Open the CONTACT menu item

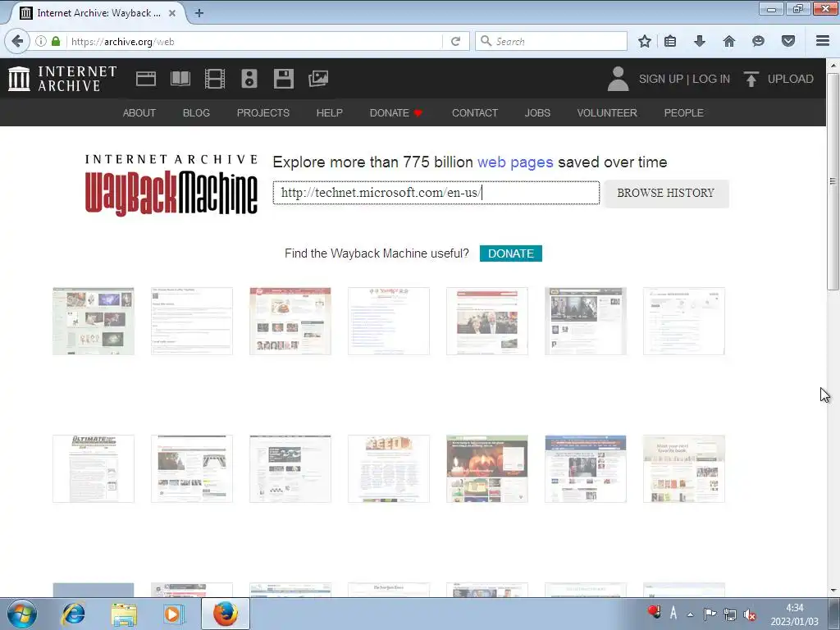[475, 113]
